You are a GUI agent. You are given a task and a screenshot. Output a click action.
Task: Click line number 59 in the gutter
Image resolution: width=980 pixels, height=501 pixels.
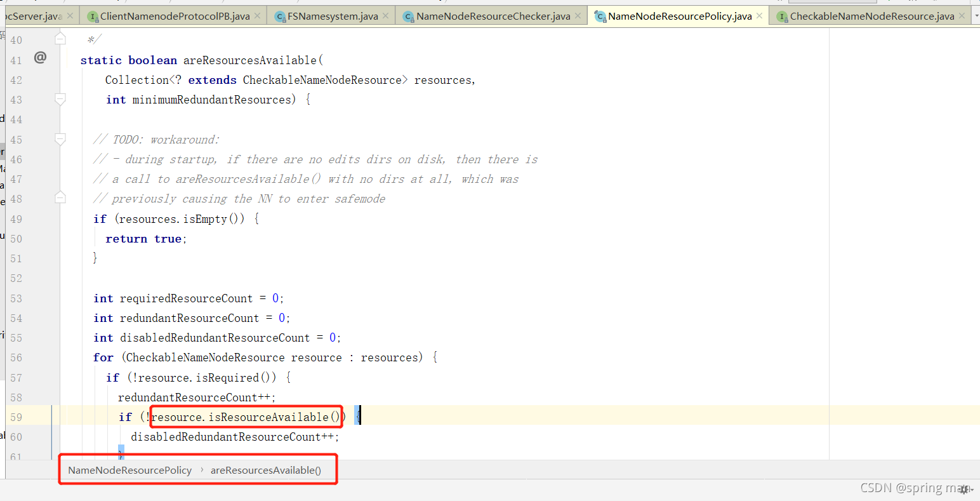[17, 417]
